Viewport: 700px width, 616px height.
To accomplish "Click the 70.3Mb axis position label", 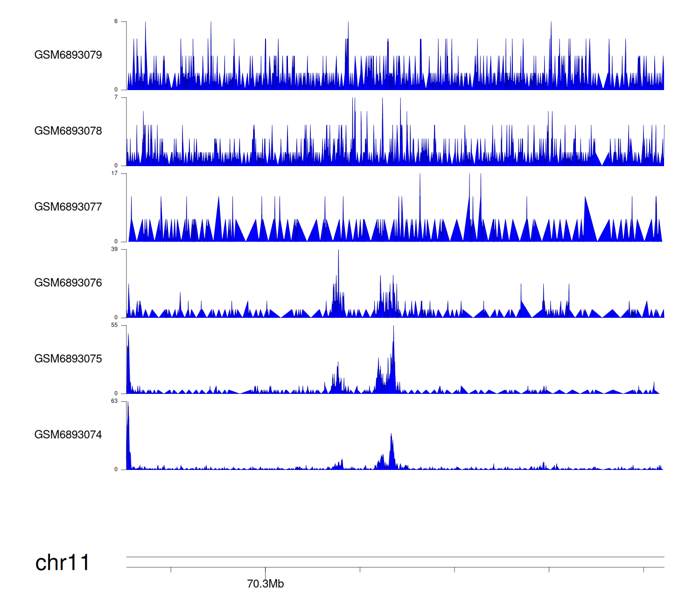I will [x=265, y=584].
